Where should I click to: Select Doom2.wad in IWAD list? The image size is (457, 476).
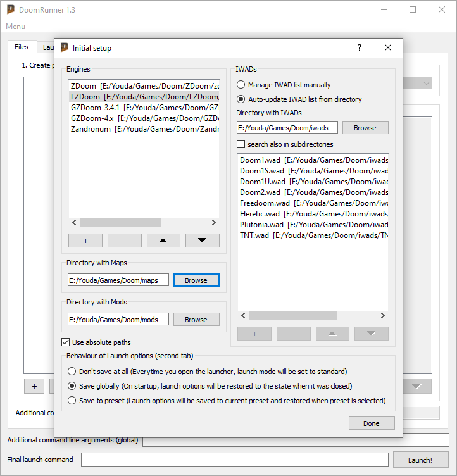pyautogui.click(x=313, y=192)
